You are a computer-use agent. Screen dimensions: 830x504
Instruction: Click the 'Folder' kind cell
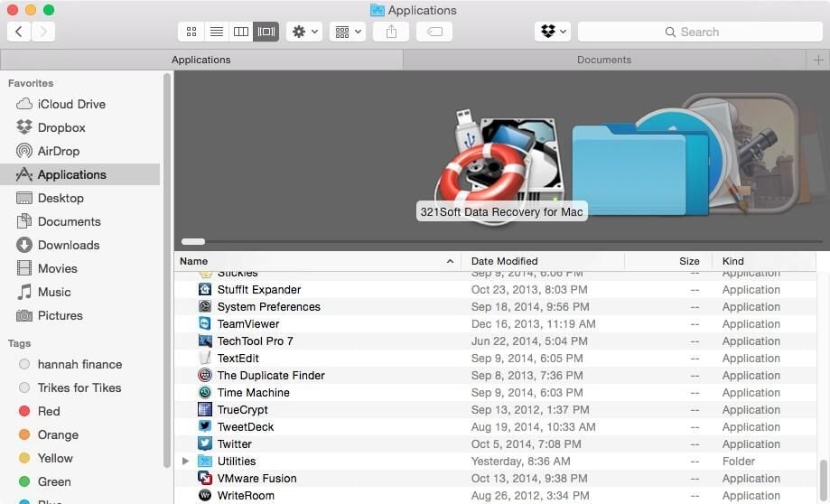739,462
